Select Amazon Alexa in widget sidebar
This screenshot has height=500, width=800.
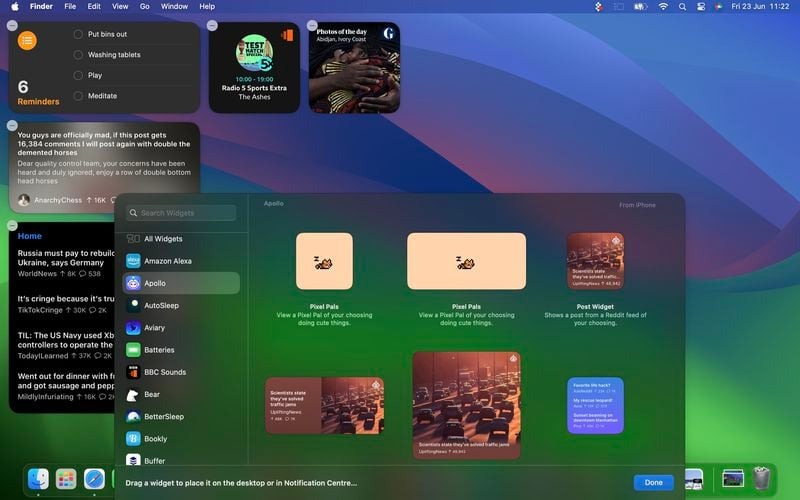pyautogui.click(x=181, y=261)
